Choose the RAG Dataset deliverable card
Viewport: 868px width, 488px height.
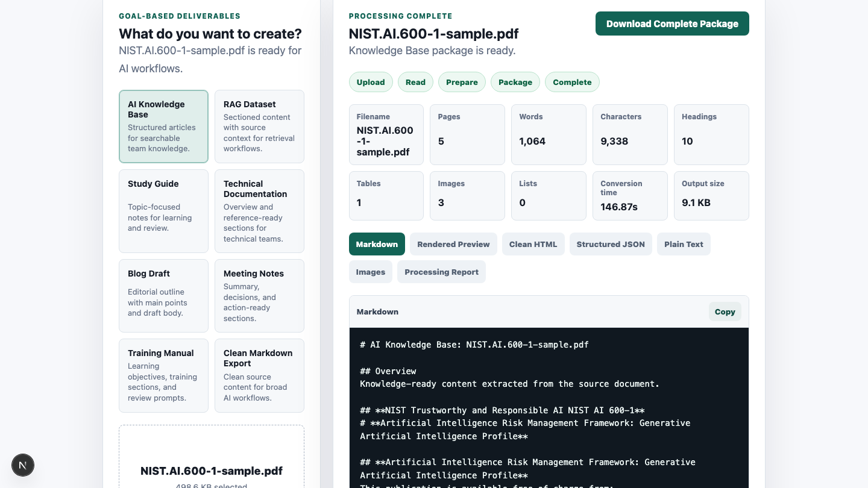pos(259,127)
